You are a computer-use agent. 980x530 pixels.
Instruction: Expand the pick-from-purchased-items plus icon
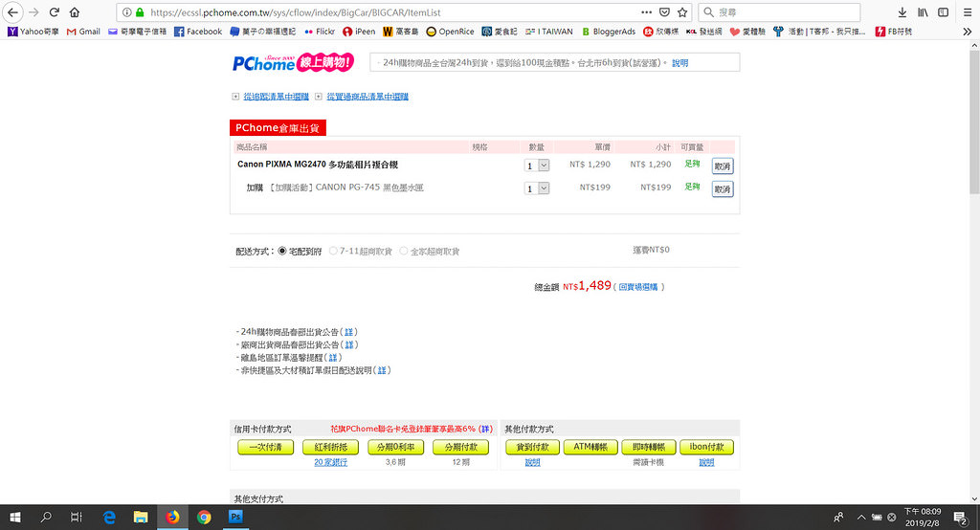click(319, 97)
